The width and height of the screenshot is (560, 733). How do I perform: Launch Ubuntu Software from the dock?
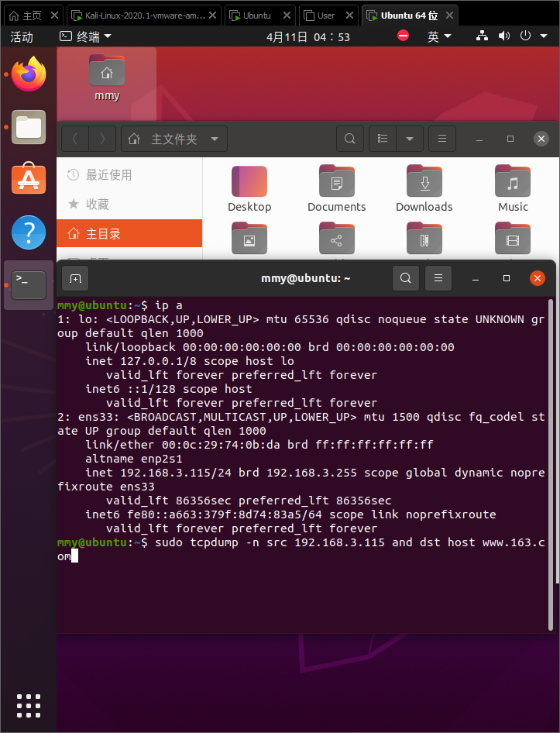click(29, 179)
